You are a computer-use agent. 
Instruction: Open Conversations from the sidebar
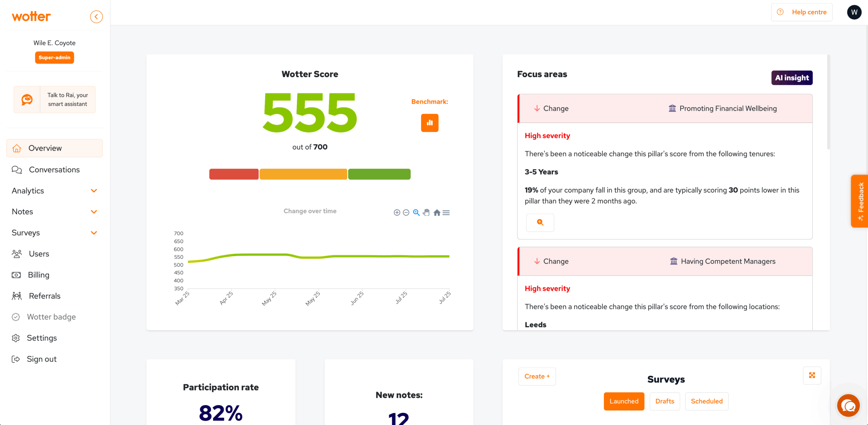pyautogui.click(x=55, y=170)
